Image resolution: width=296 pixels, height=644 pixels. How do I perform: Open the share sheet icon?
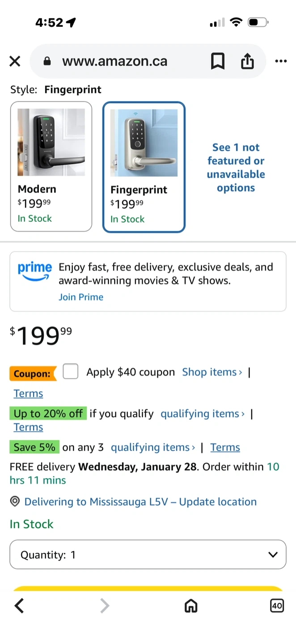tap(247, 61)
